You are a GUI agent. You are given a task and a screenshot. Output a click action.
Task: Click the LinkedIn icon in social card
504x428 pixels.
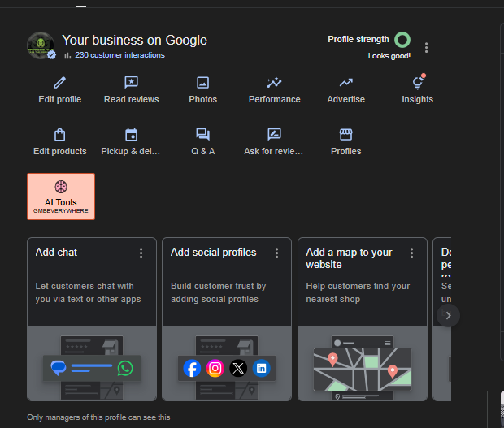pyautogui.click(x=261, y=368)
